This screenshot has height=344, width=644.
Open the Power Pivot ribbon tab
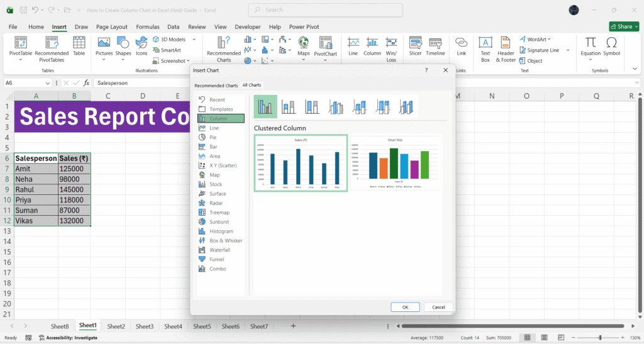(x=304, y=26)
